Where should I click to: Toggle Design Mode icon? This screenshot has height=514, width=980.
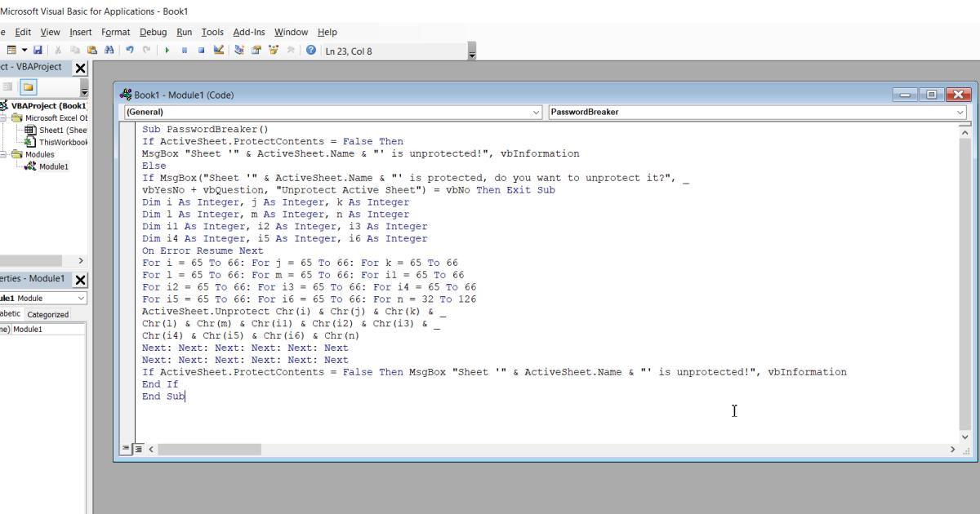coord(218,51)
